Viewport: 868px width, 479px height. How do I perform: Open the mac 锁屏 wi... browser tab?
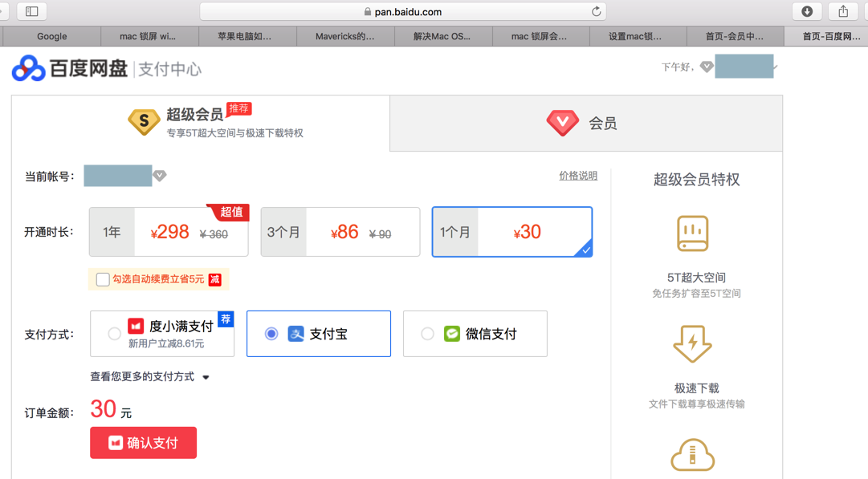148,36
